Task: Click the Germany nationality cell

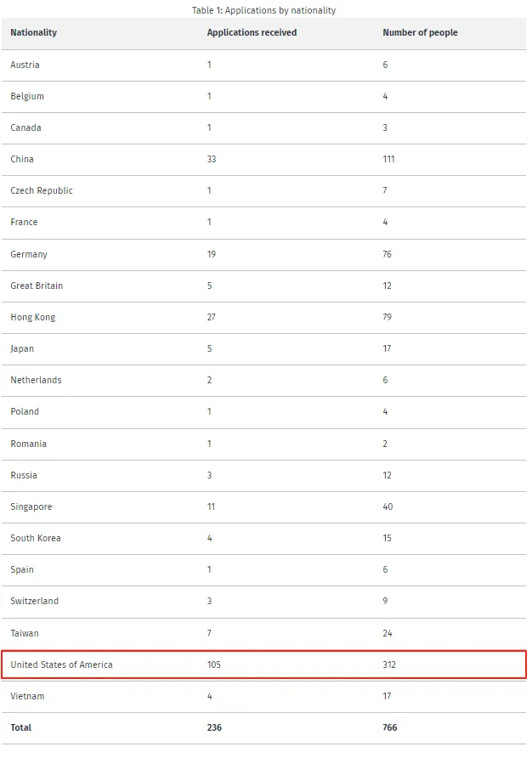Action: tap(29, 254)
